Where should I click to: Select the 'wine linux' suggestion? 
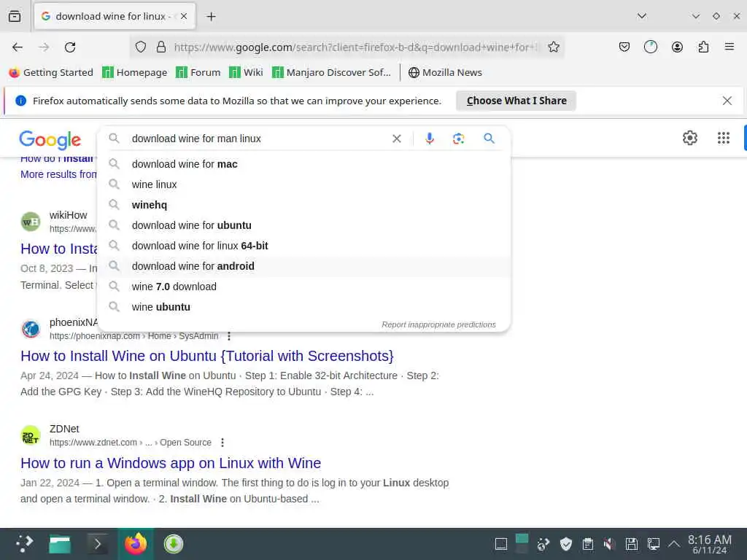(304, 184)
